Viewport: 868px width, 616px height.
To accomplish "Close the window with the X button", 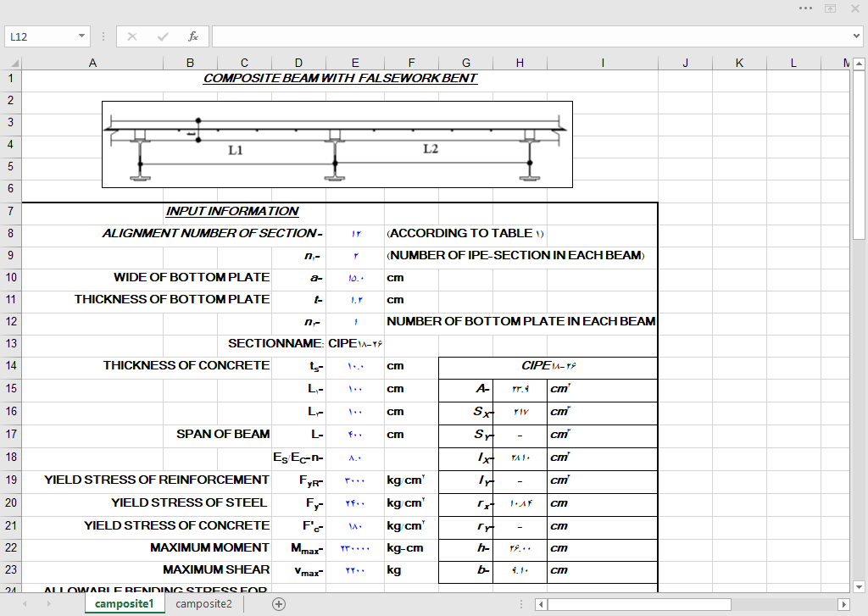I will 854,8.
